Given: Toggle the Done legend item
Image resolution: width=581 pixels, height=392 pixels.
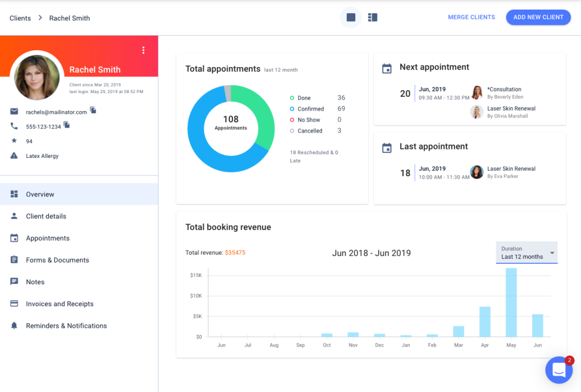Looking at the screenshot, I should point(304,98).
